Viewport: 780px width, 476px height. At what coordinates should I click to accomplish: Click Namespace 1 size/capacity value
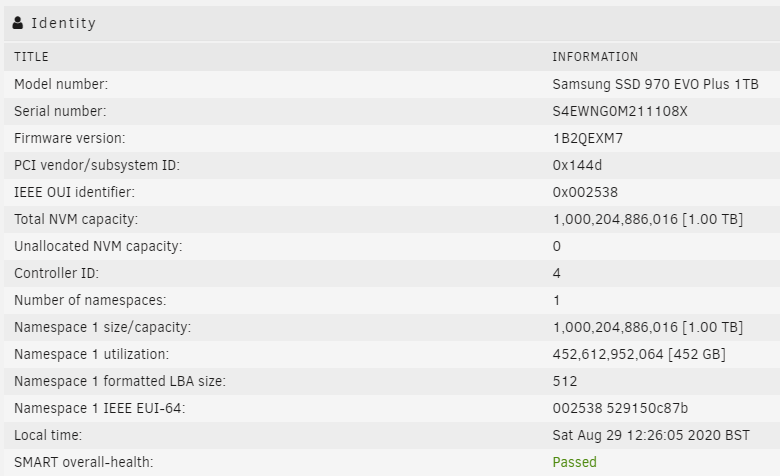[648, 327]
